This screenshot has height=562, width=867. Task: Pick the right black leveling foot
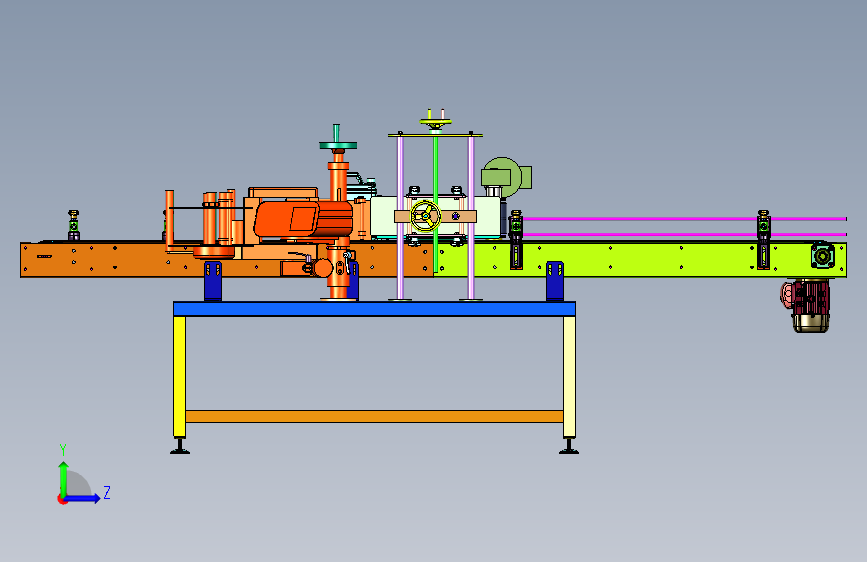click(569, 446)
